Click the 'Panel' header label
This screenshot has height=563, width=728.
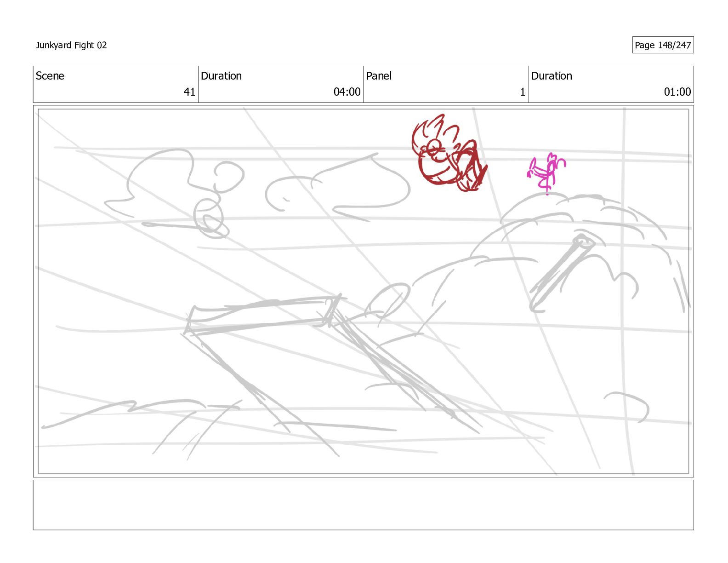(x=379, y=76)
